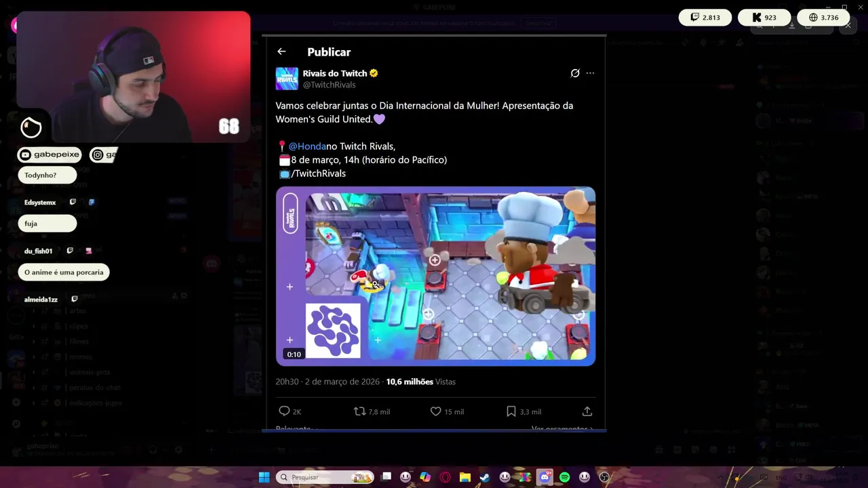Open the @TwitchRivals handle

329,85
